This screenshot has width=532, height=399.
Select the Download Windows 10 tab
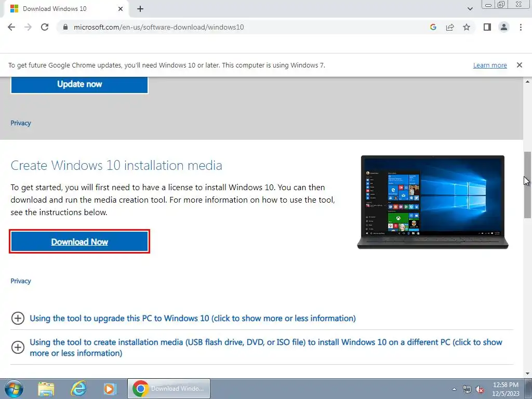point(66,9)
